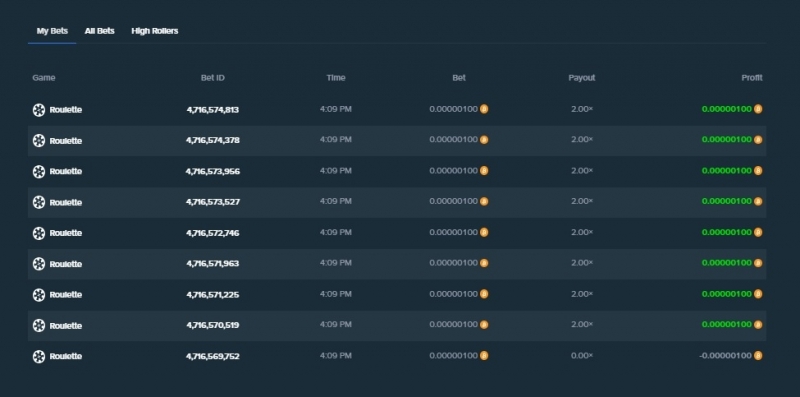Image resolution: width=800 pixels, height=397 pixels.
Task: Click the Payout column header
Action: (x=582, y=78)
